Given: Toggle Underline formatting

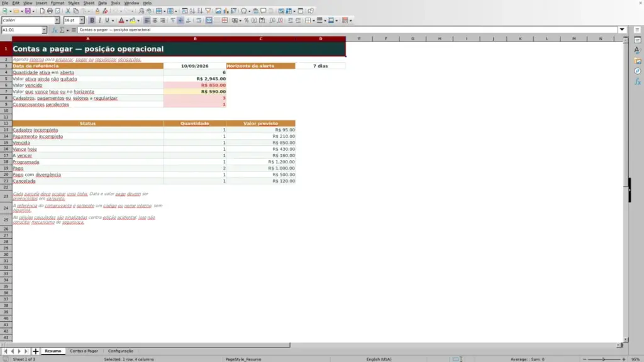Looking at the screenshot, I should (x=107, y=21).
